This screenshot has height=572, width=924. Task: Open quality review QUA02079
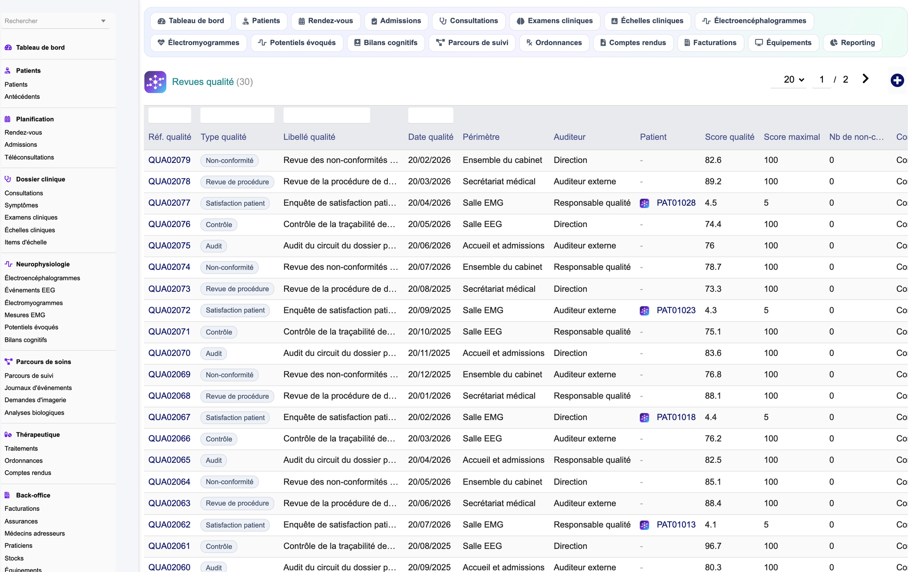coord(169,160)
